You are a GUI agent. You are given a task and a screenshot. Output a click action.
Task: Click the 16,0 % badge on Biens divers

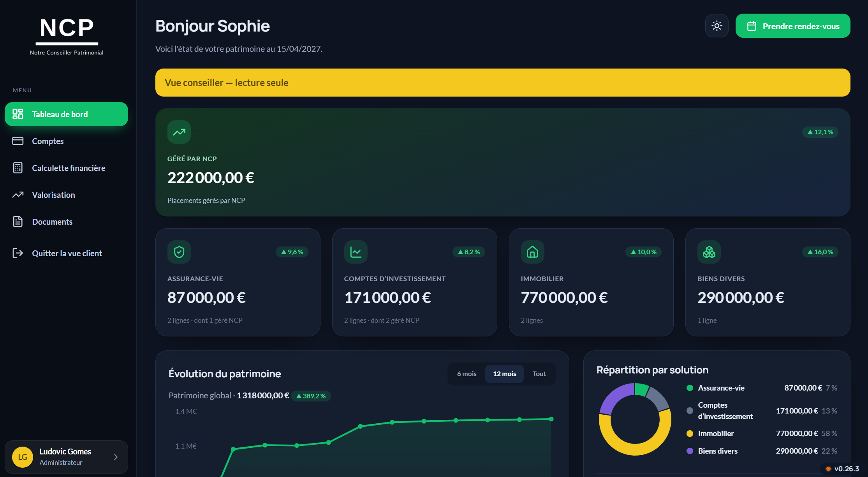click(820, 252)
